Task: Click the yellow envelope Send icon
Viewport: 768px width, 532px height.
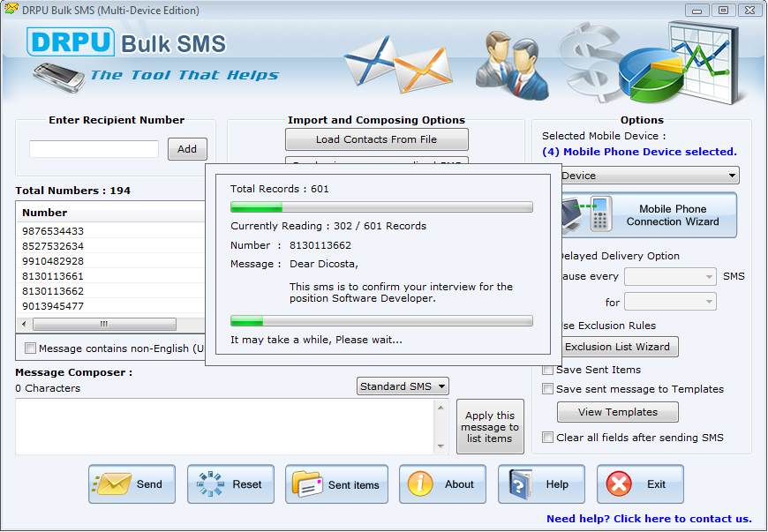Action: [112, 484]
